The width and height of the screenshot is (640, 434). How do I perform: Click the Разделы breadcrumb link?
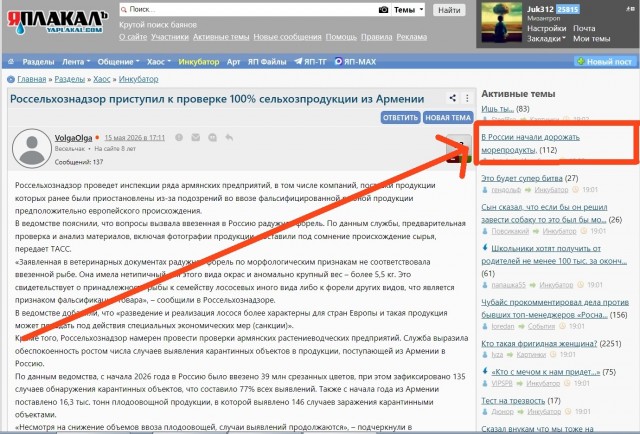[70, 79]
